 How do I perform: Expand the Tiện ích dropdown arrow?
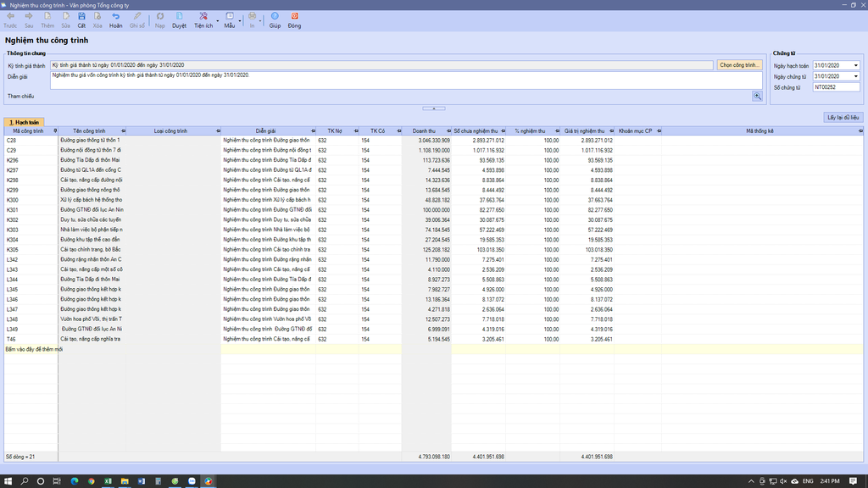218,21
